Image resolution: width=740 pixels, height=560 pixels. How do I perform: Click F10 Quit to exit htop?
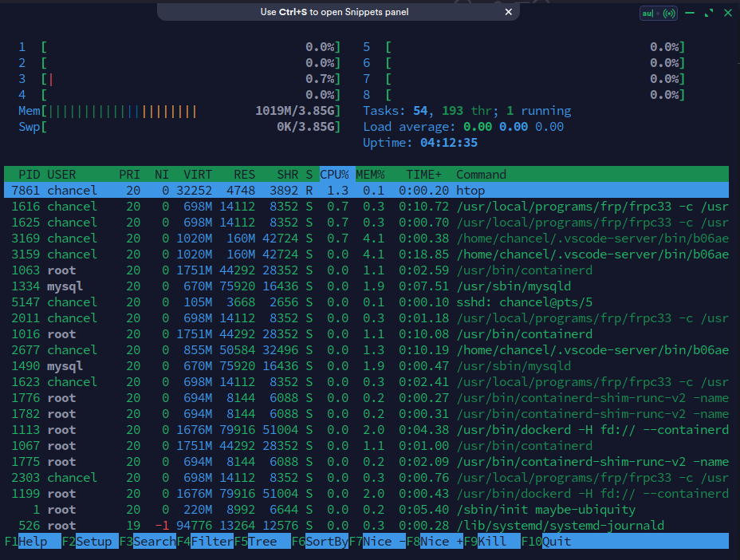(x=557, y=542)
